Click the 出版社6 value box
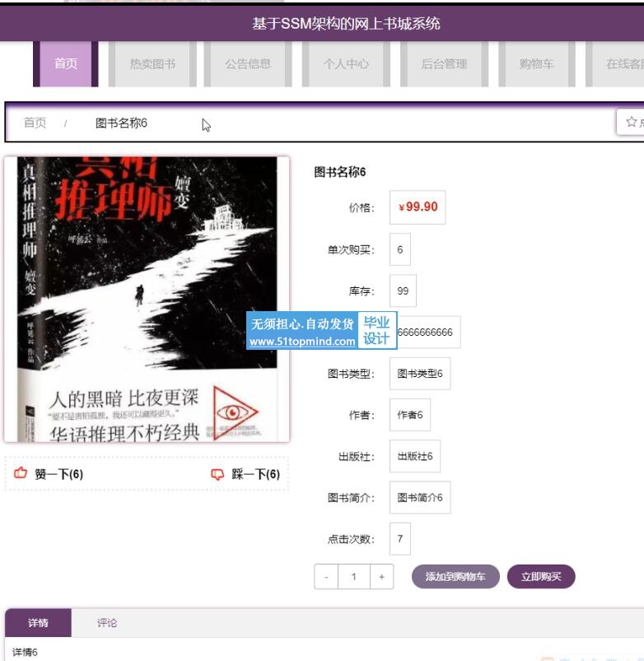Screen dimensions: 644x661 (x=415, y=456)
